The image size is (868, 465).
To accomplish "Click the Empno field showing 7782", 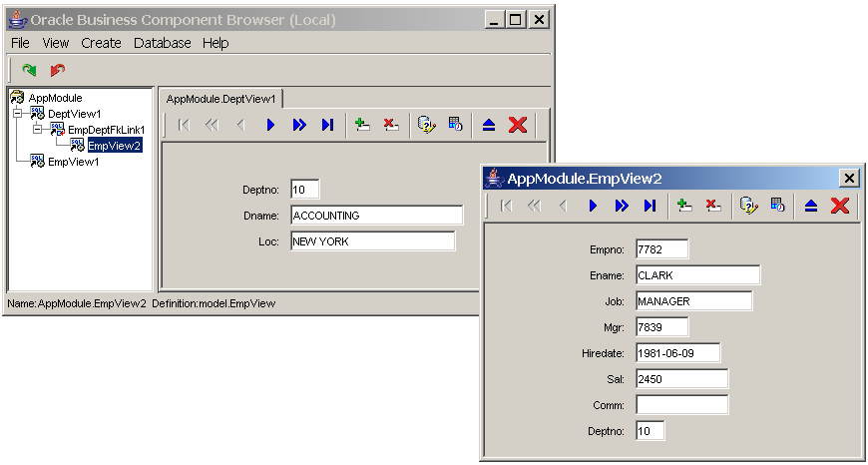I will click(x=662, y=249).
